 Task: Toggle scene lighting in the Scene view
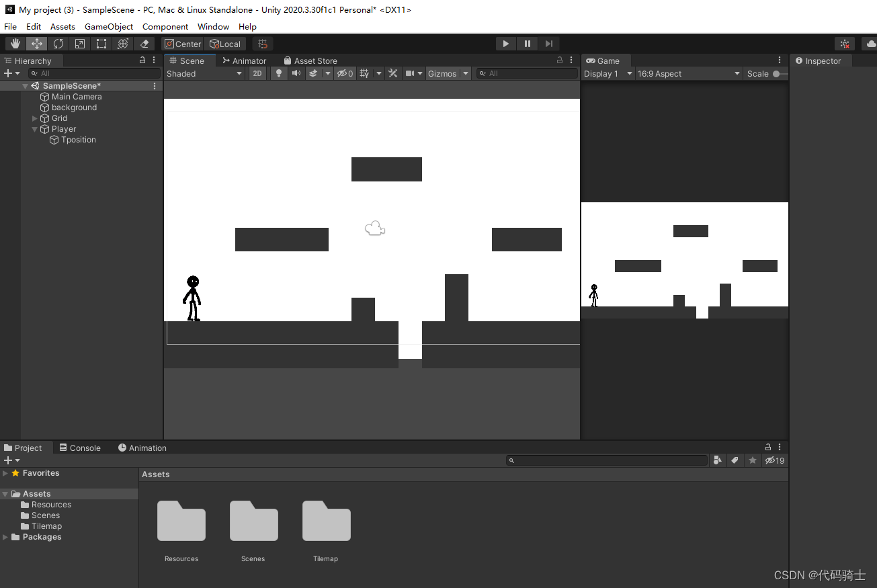pyautogui.click(x=278, y=73)
